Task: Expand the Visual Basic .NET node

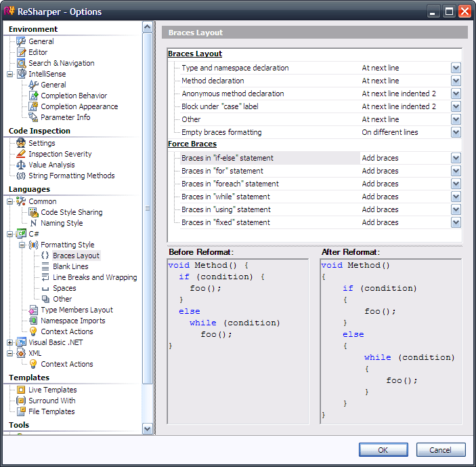Action: coord(9,342)
